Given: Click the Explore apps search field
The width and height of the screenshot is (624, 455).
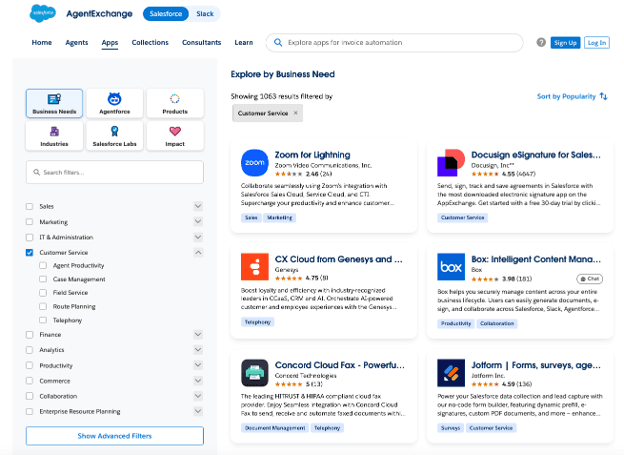Looking at the screenshot, I should tap(394, 43).
